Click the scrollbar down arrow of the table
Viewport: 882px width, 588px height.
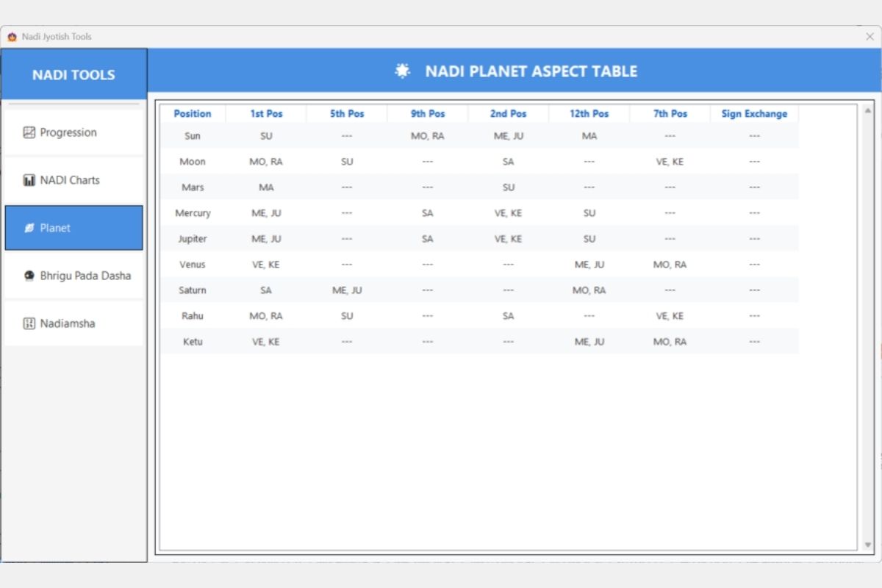[x=867, y=545]
